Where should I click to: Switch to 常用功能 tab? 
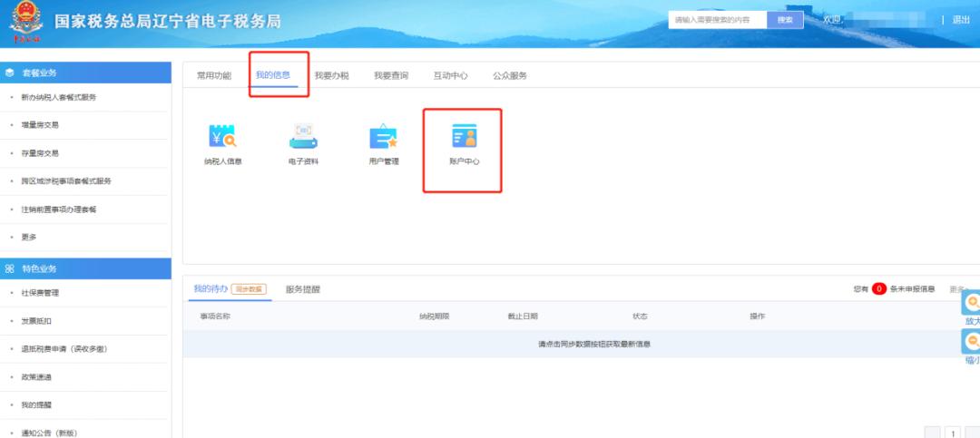(x=214, y=75)
